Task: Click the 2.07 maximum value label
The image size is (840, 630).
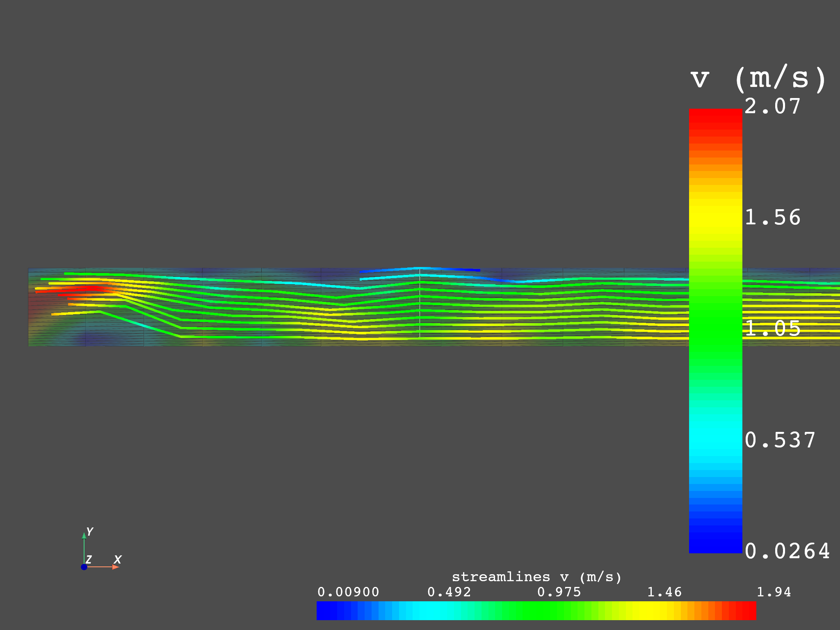Action: coord(773,106)
